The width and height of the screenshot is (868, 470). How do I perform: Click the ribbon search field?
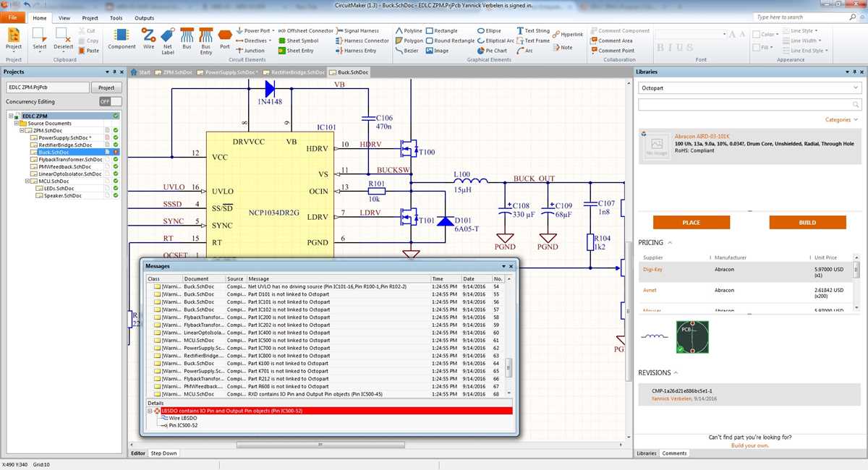click(x=805, y=17)
